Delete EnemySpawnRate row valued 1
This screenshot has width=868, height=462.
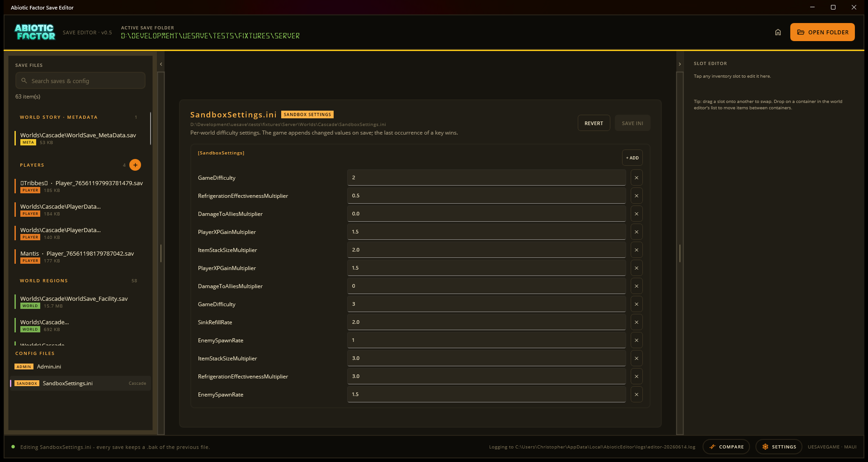[637, 340]
